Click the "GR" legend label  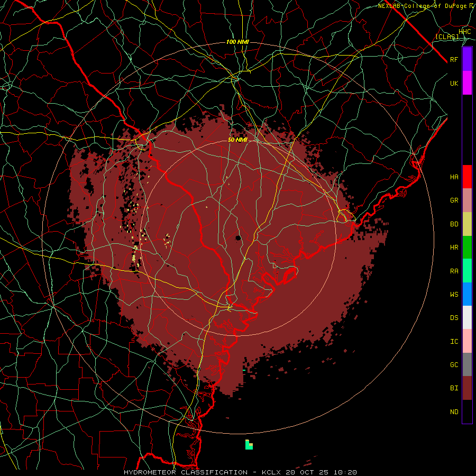(x=454, y=200)
